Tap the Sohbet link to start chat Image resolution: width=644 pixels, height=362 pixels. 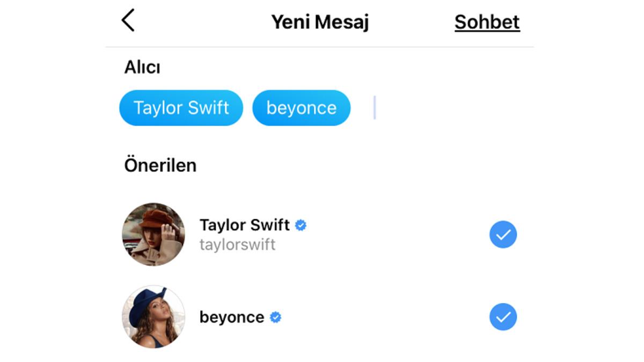click(487, 22)
